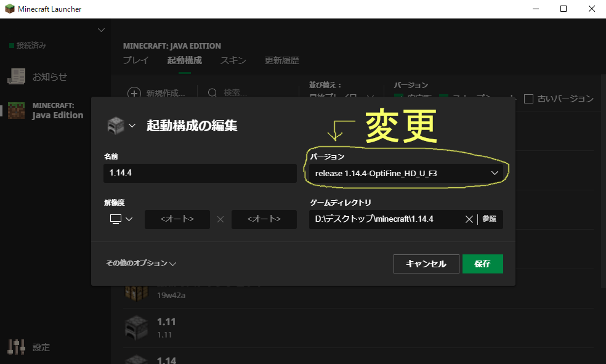
Task: Toggle the リリース version checkbox
Action: point(398,97)
